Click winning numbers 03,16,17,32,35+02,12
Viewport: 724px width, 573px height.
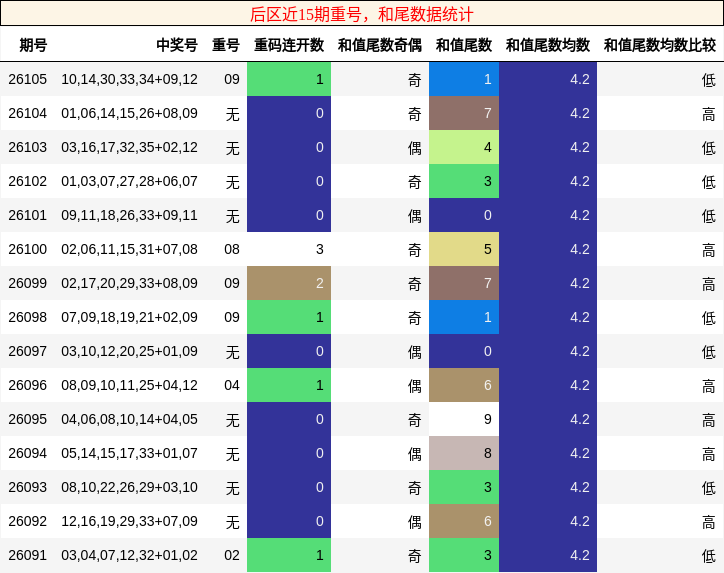point(129,147)
